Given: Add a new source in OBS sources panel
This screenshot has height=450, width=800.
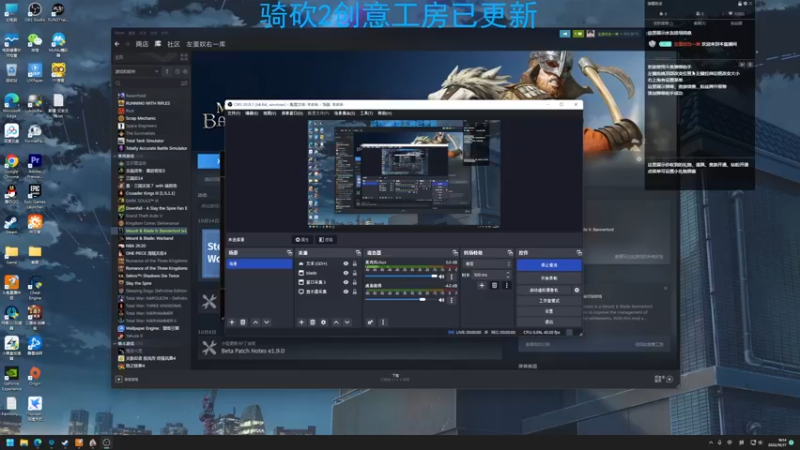Looking at the screenshot, I should point(301,322).
